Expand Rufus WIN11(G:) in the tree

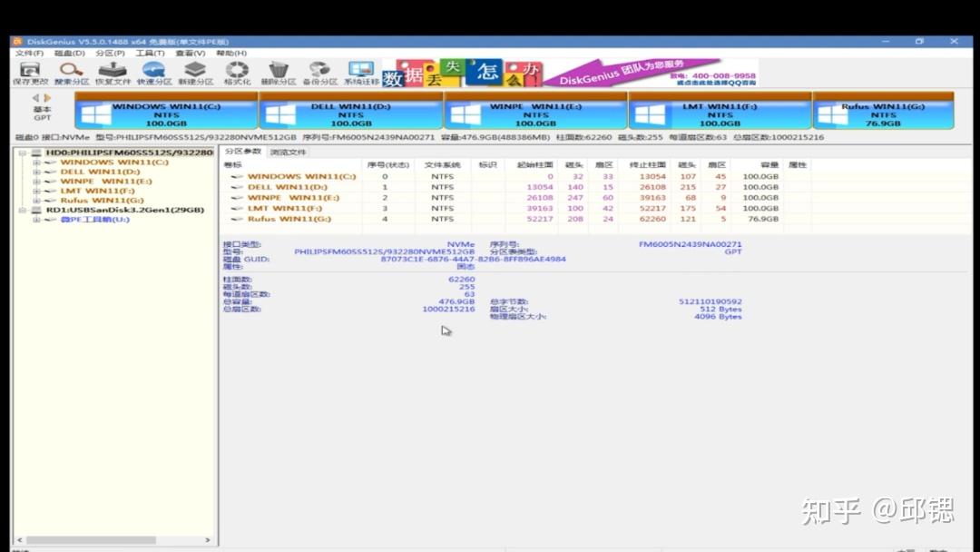click(x=36, y=201)
